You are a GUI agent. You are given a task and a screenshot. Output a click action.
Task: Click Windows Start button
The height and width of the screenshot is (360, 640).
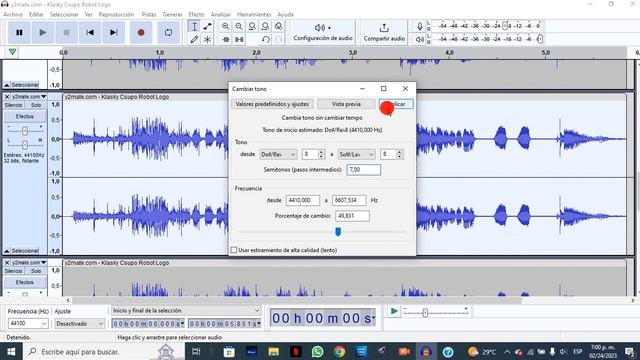pyautogui.click(x=11, y=351)
